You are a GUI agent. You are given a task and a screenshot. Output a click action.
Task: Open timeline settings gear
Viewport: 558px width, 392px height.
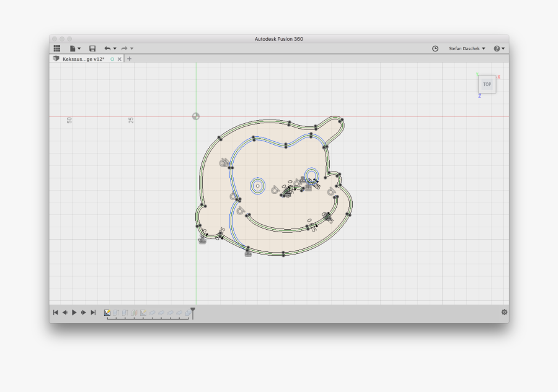point(504,312)
